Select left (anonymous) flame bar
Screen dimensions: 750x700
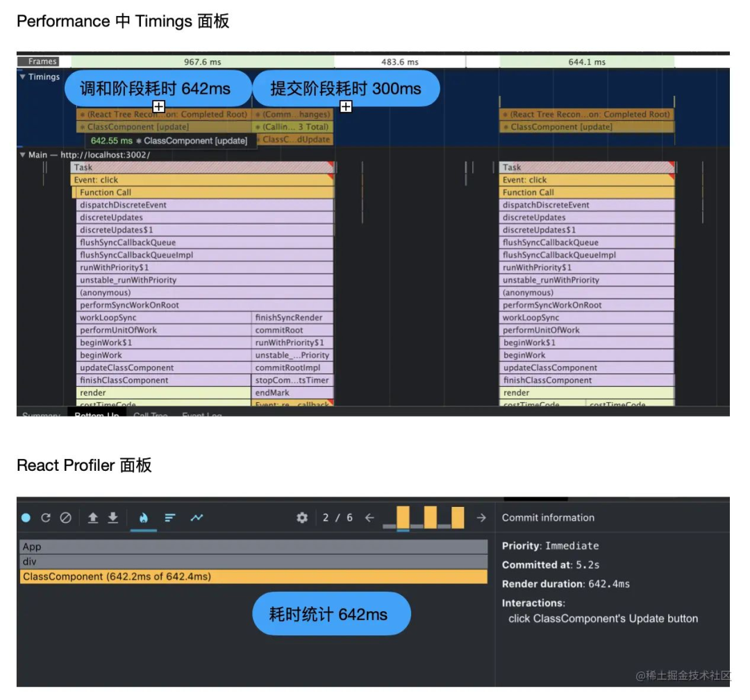205,292
